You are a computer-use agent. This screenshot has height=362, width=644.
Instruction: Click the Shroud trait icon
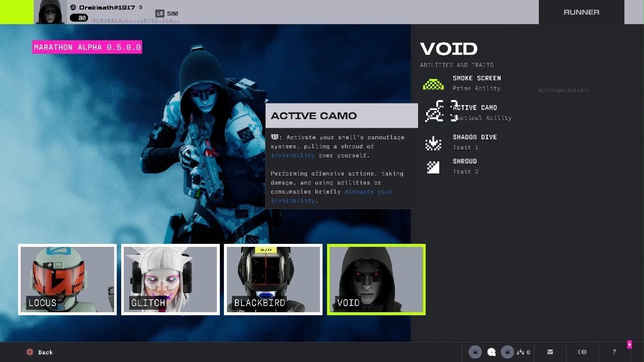pos(433,167)
